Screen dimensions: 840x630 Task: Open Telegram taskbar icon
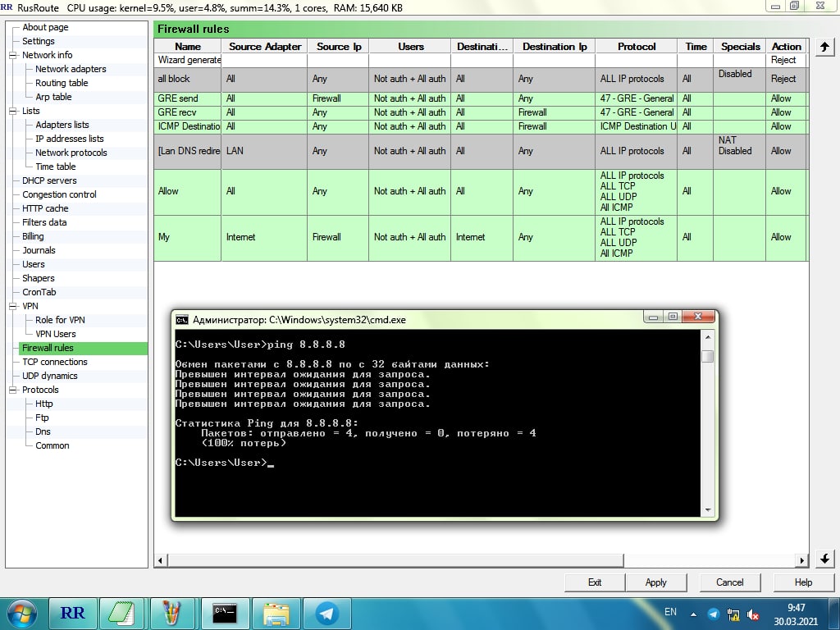click(x=326, y=613)
